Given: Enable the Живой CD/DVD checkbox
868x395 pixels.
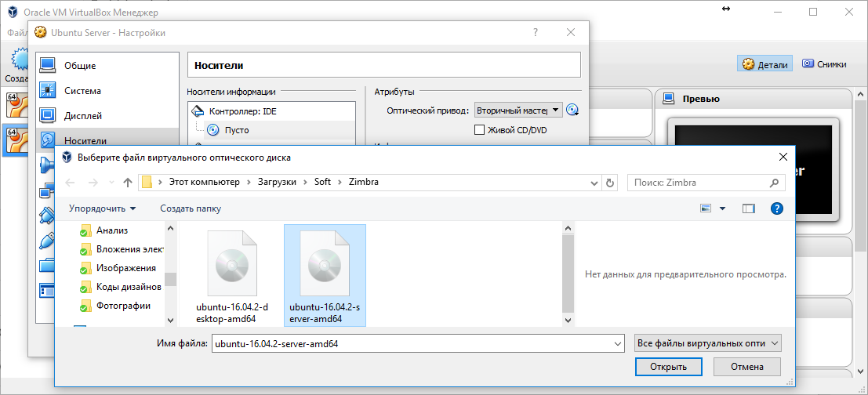Looking at the screenshot, I should click(480, 130).
